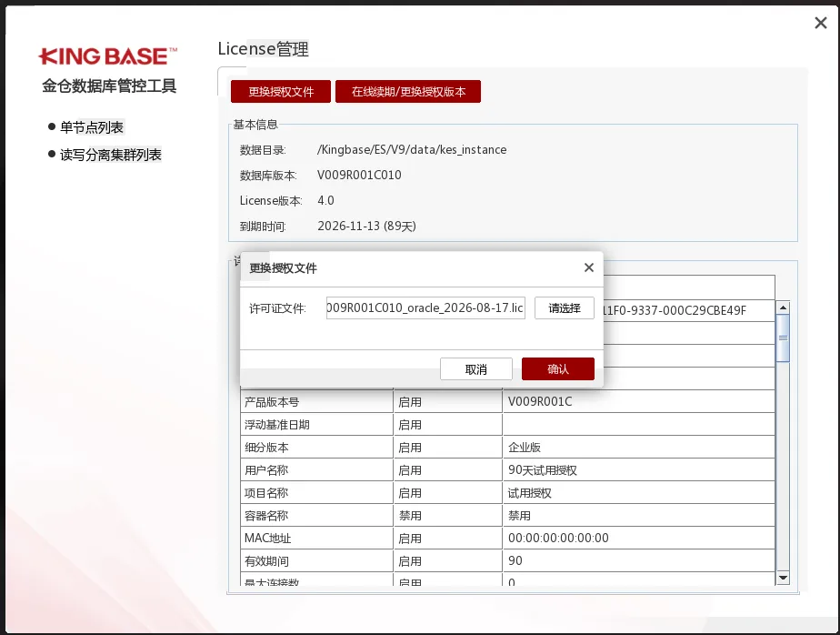Confirm with the 确认 button
The height and width of the screenshot is (635, 840).
point(557,369)
